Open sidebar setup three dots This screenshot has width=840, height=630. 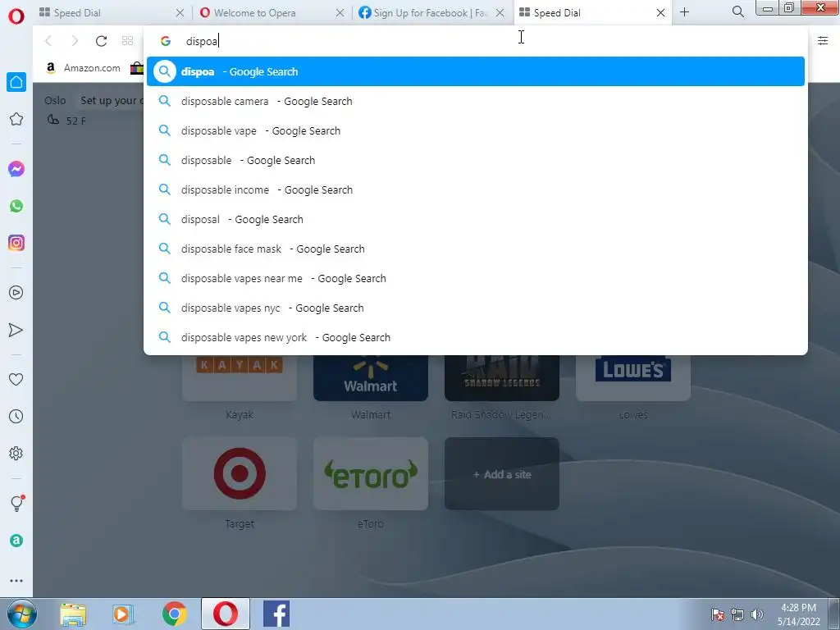coord(16,581)
